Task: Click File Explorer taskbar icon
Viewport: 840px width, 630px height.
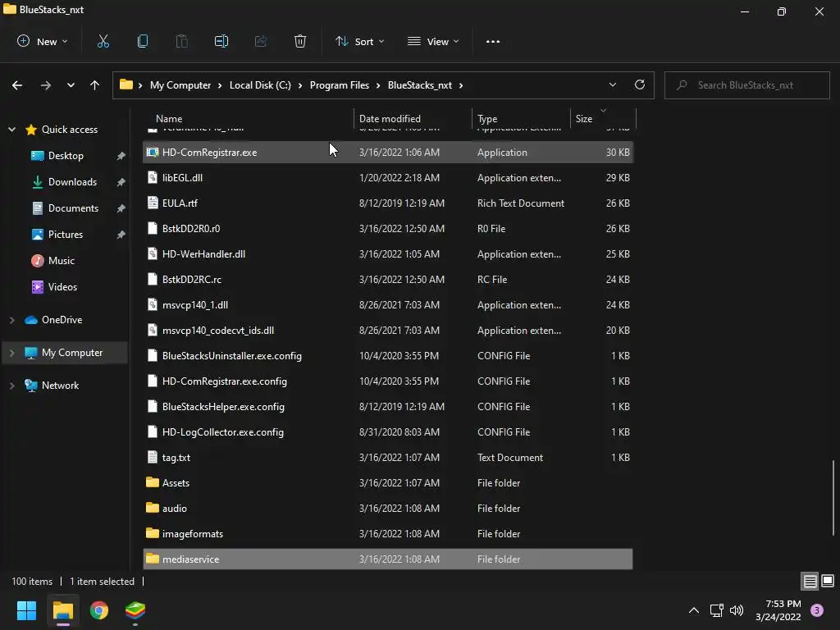Action: [62, 610]
